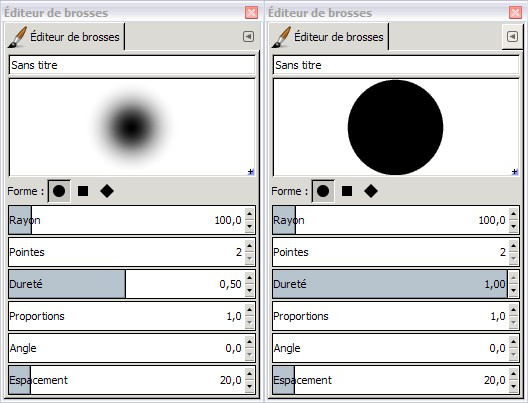Select square shape in left brush editor
Image resolution: width=528 pixels, height=403 pixels.
(83, 191)
